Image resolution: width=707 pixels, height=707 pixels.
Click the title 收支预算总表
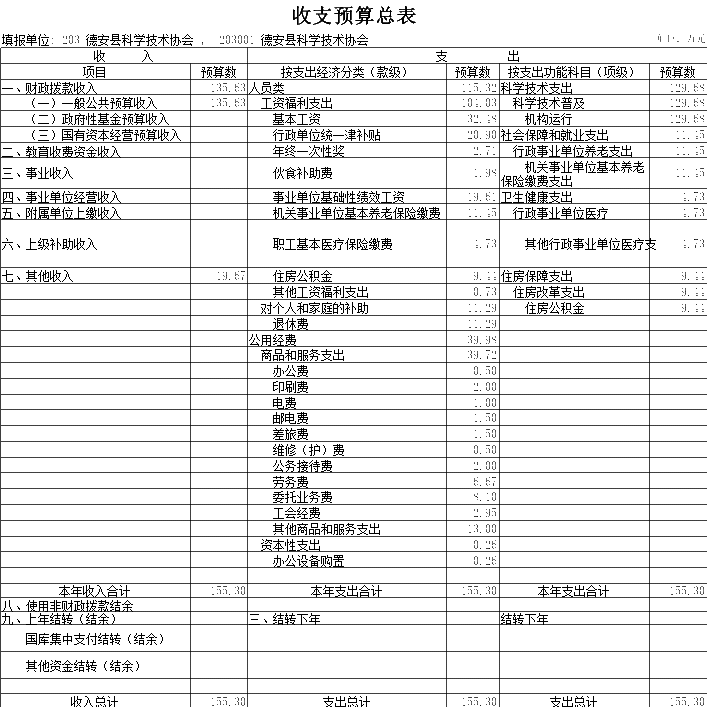pos(353,16)
